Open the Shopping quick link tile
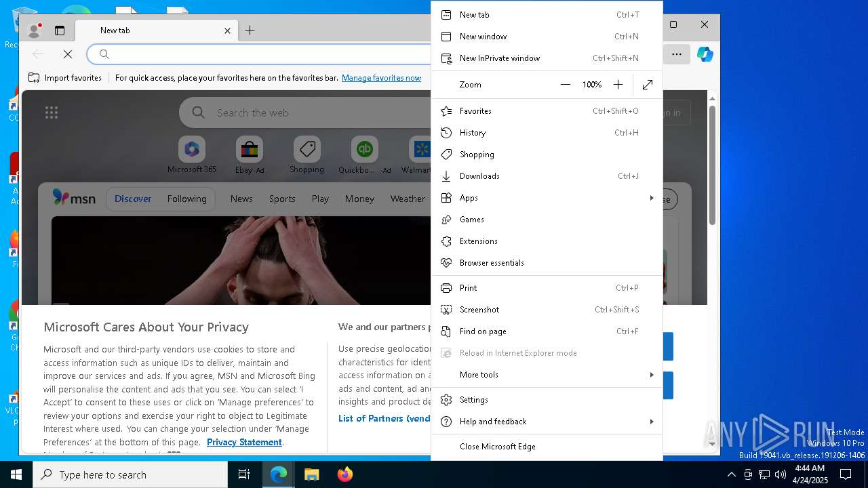Image resolution: width=868 pixels, height=488 pixels. pyautogui.click(x=307, y=156)
